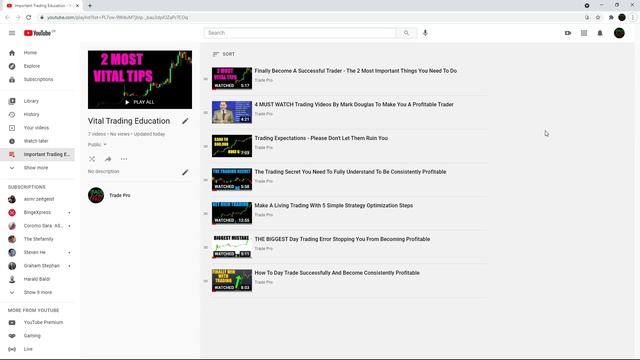Open browser extensions puzzle icon
The width and height of the screenshot is (640, 360).
click(611, 18)
